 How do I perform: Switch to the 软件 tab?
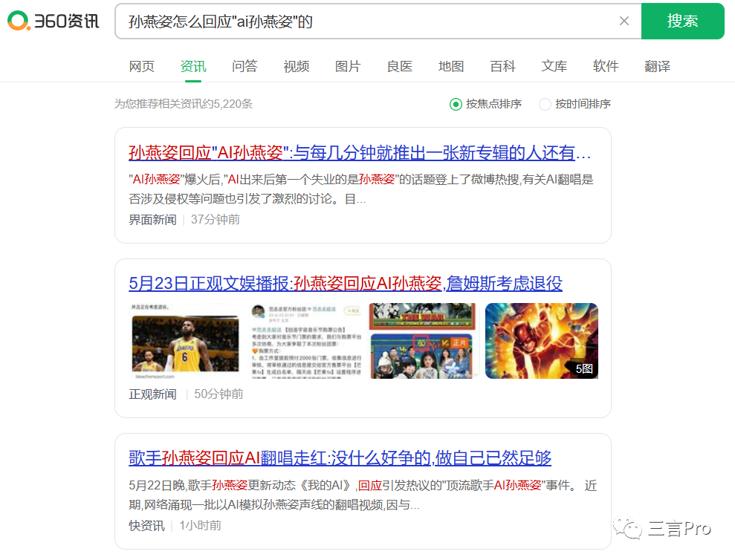coord(606,67)
